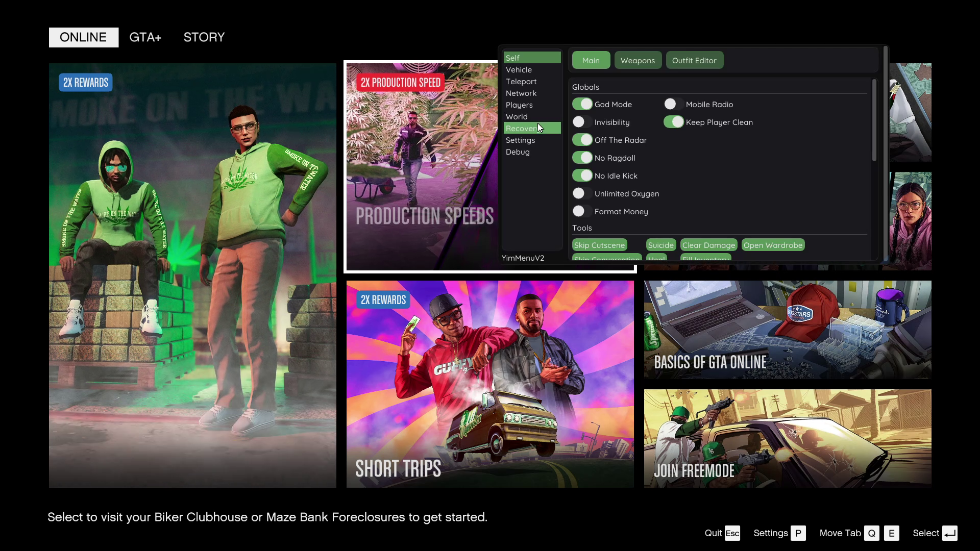Image resolution: width=980 pixels, height=551 pixels.
Task: Disable the God Mode toggle
Action: (x=582, y=104)
